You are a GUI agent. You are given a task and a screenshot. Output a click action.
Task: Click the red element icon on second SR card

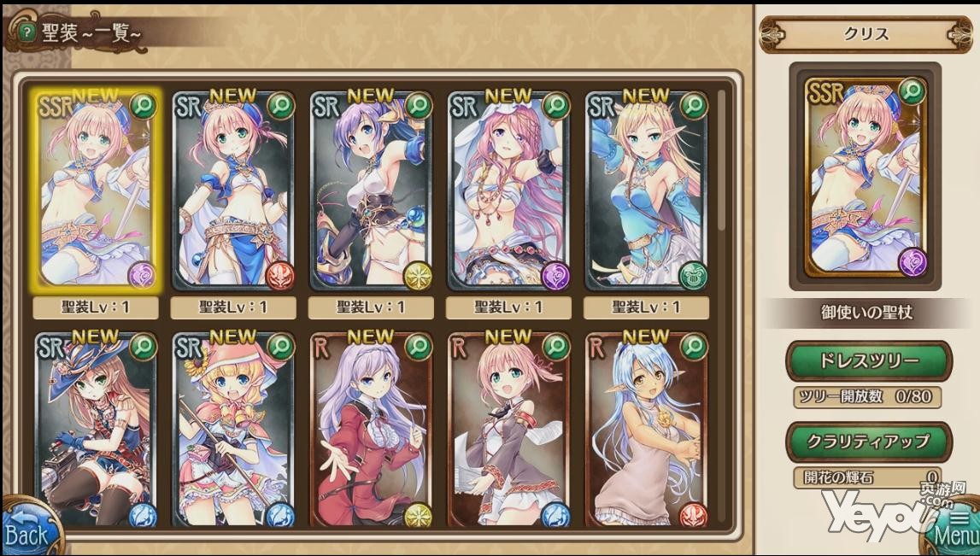pyautogui.click(x=281, y=275)
